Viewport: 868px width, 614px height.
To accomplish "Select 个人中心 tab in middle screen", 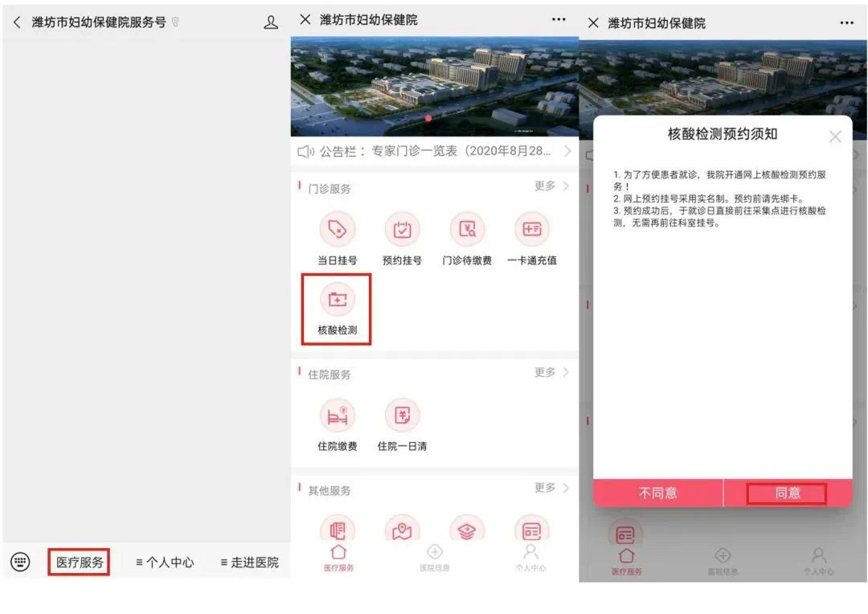I will (x=530, y=558).
